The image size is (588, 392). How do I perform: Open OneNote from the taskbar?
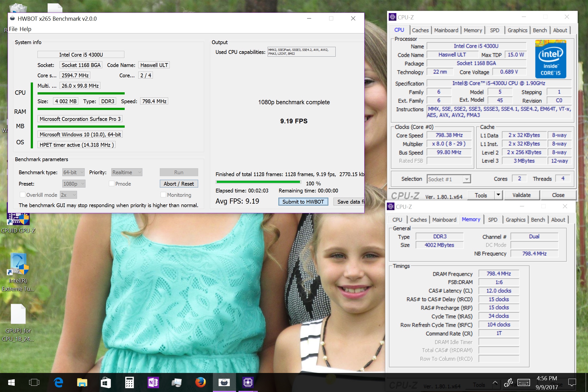coord(153,383)
